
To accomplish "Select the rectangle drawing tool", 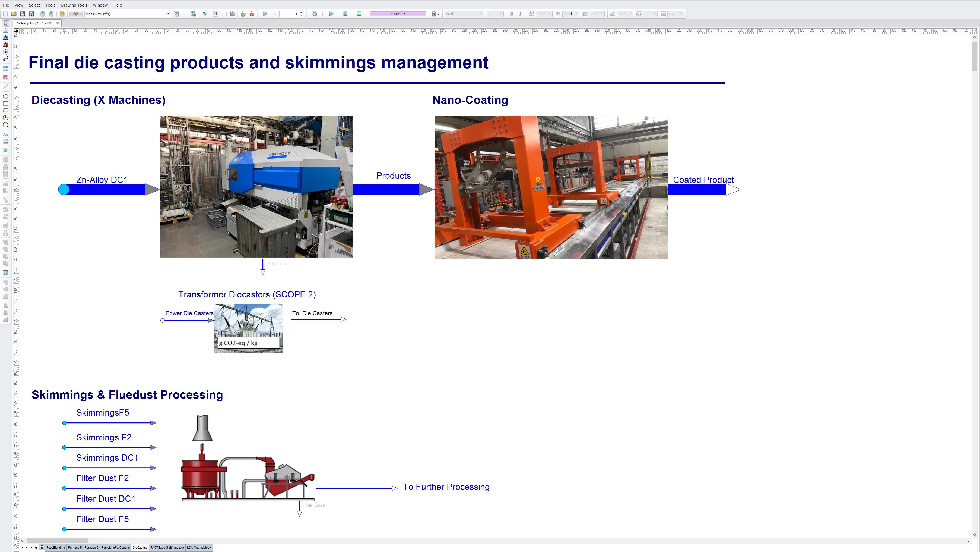I will click(6, 103).
